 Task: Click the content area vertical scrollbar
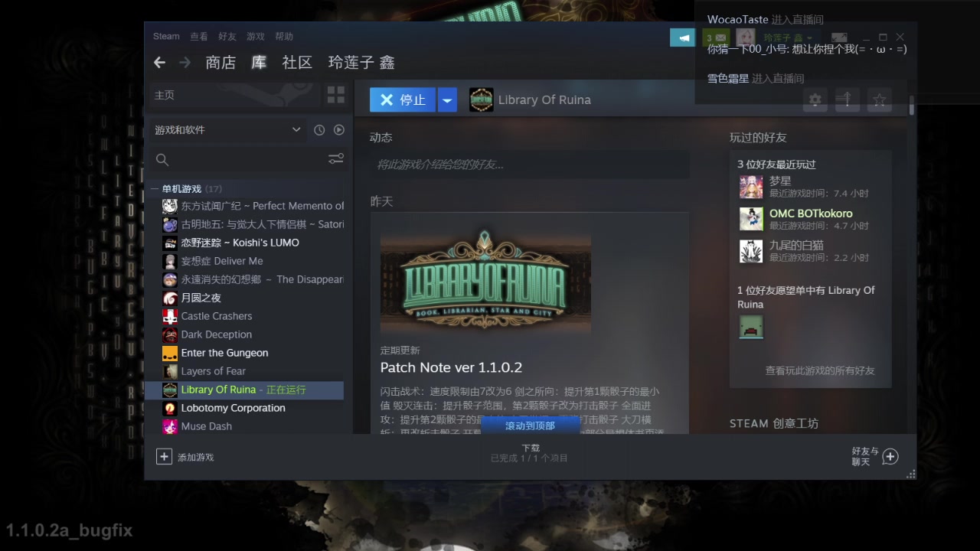click(x=912, y=106)
